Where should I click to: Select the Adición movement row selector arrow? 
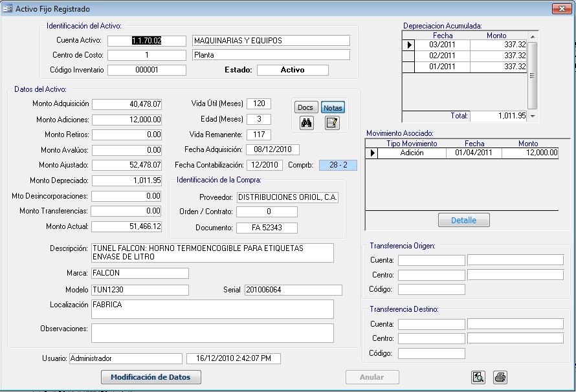pyautogui.click(x=371, y=153)
